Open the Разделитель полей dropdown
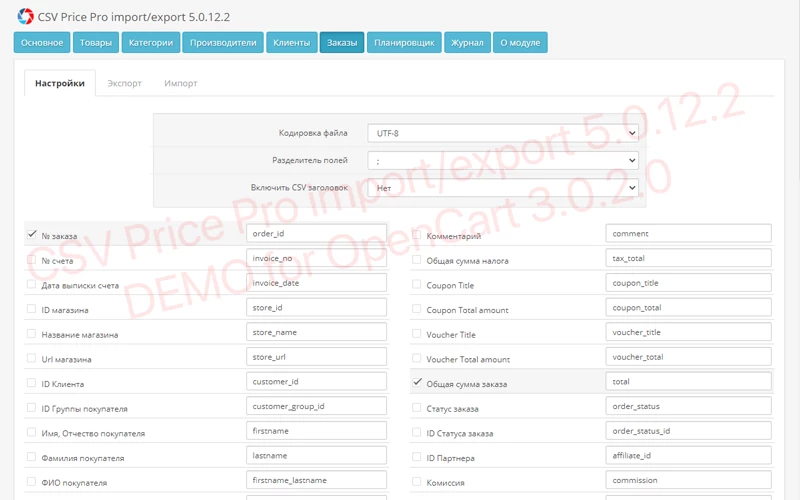 pos(503,161)
